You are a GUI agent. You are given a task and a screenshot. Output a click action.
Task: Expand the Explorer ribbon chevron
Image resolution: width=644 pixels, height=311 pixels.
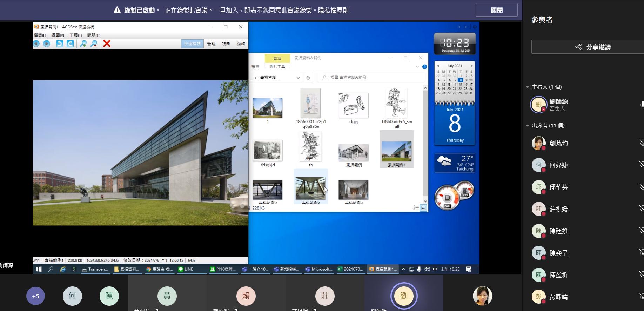coord(417,67)
